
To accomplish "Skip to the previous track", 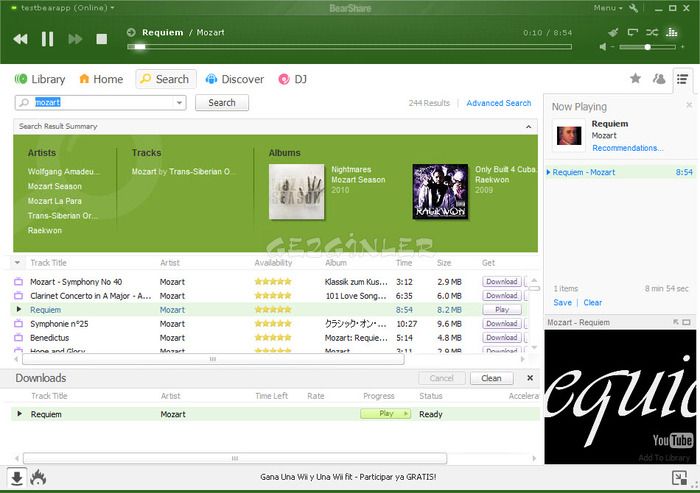I will coord(21,39).
